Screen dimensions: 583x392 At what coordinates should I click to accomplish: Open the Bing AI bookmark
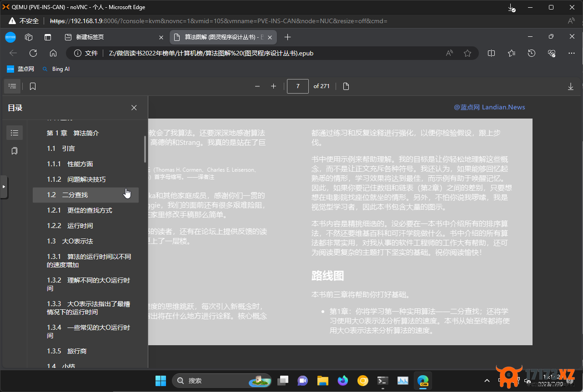[56, 69]
